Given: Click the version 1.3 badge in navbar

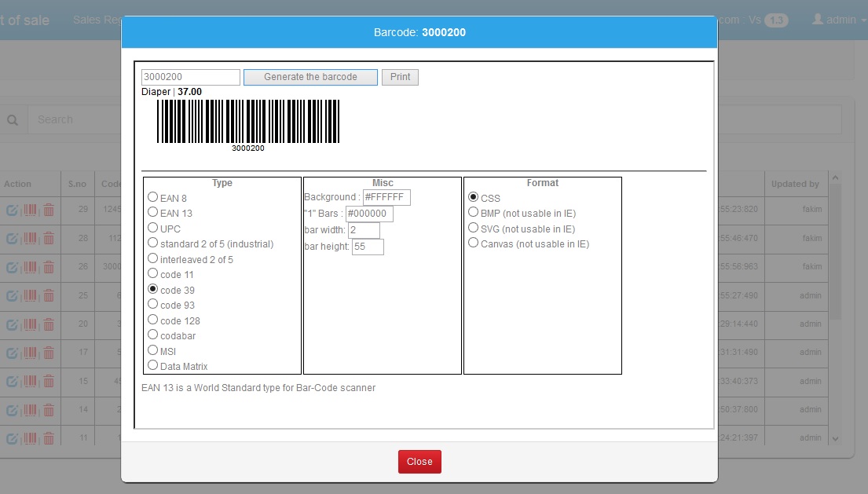Looking at the screenshot, I should click(x=776, y=20).
